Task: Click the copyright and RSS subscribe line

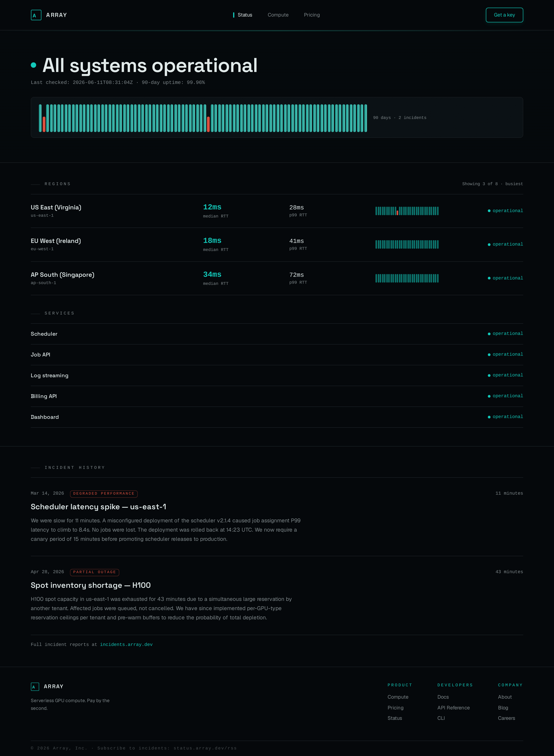Action: coord(134,748)
